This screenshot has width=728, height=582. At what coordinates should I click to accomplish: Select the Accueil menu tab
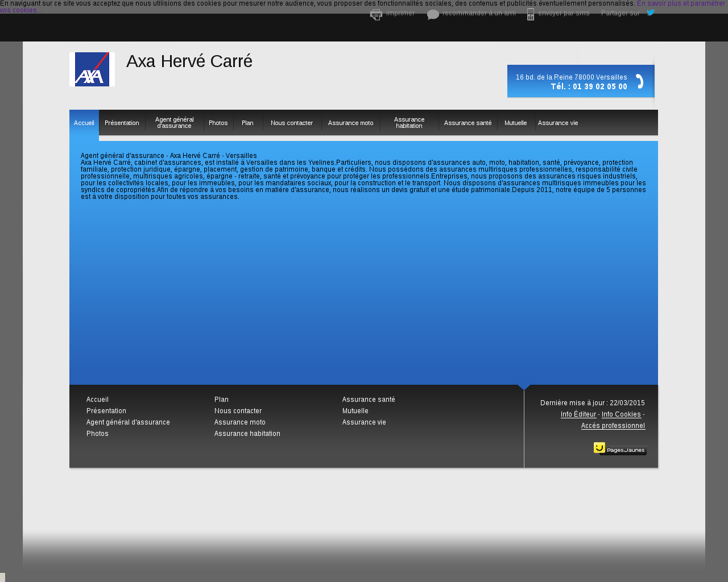[x=84, y=123]
